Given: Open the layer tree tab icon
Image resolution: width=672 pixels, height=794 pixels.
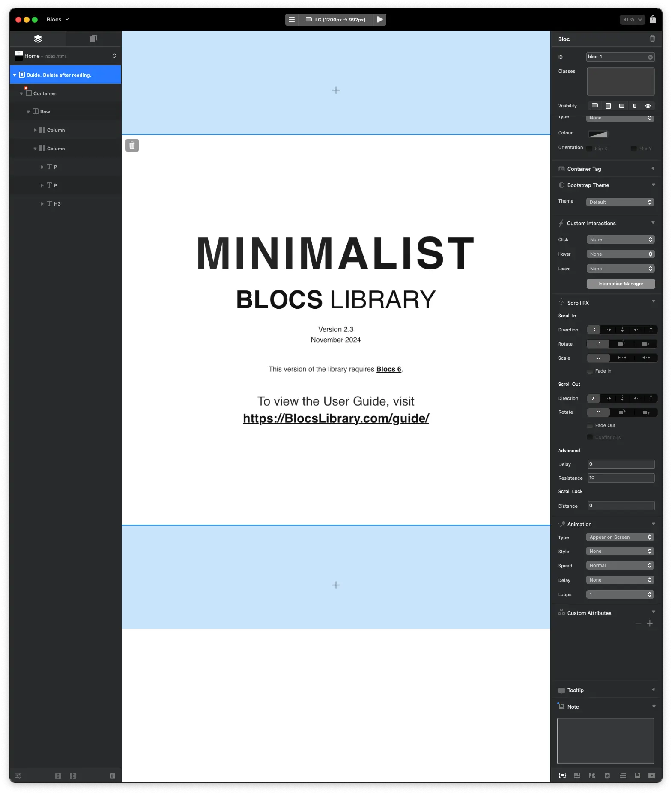Looking at the screenshot, I should click(x=38, y=39).
